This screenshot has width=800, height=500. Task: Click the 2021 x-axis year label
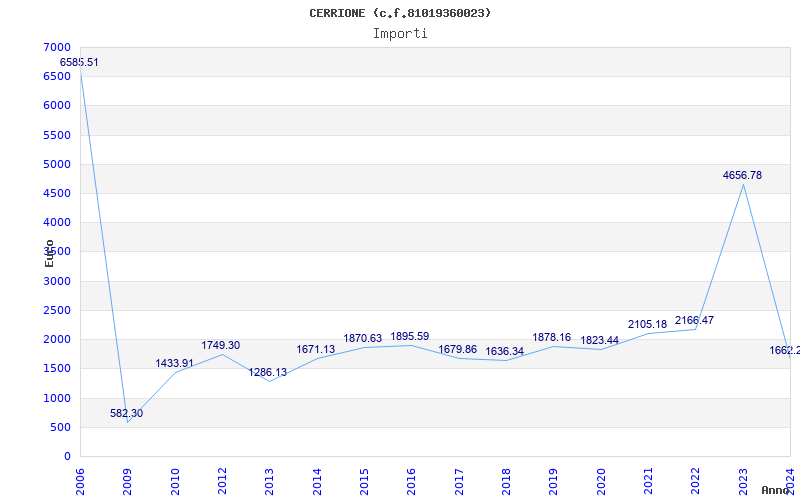648,482
